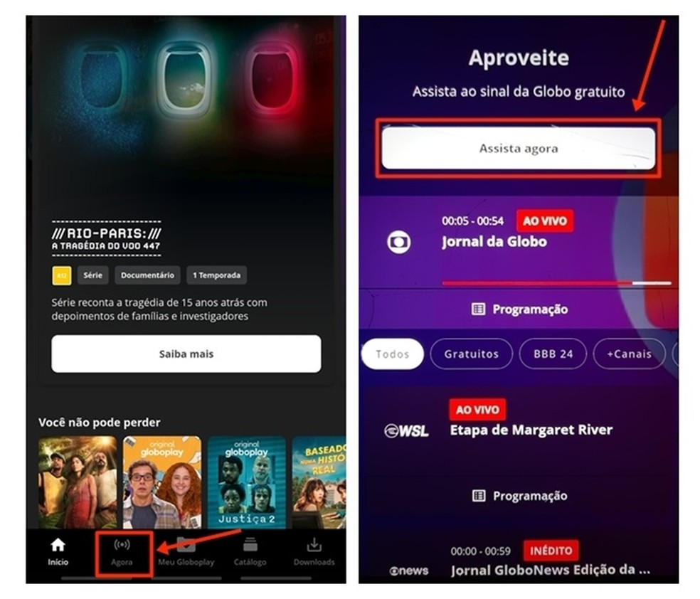Open the Justiça 2 poster thumbnail
Screen dimensions: 700x599
pyautogui.click(x=246, y=482)
